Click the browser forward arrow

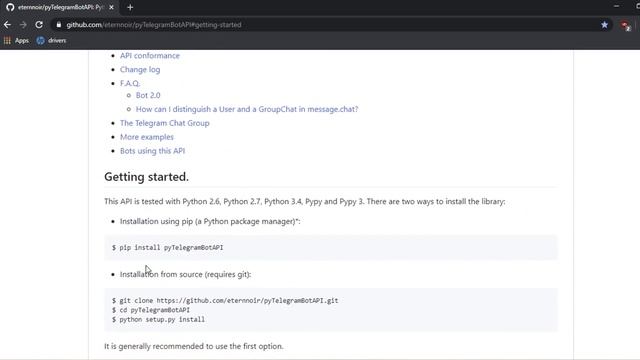[x=23, y=25]
